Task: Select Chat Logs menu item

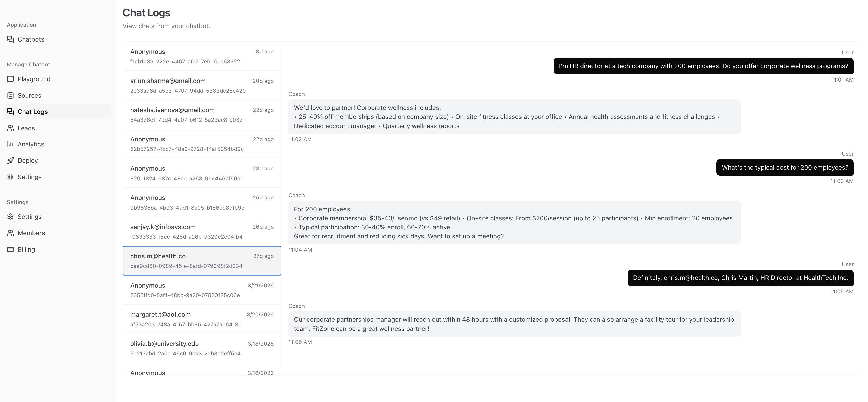Action: tap(57, 112)
